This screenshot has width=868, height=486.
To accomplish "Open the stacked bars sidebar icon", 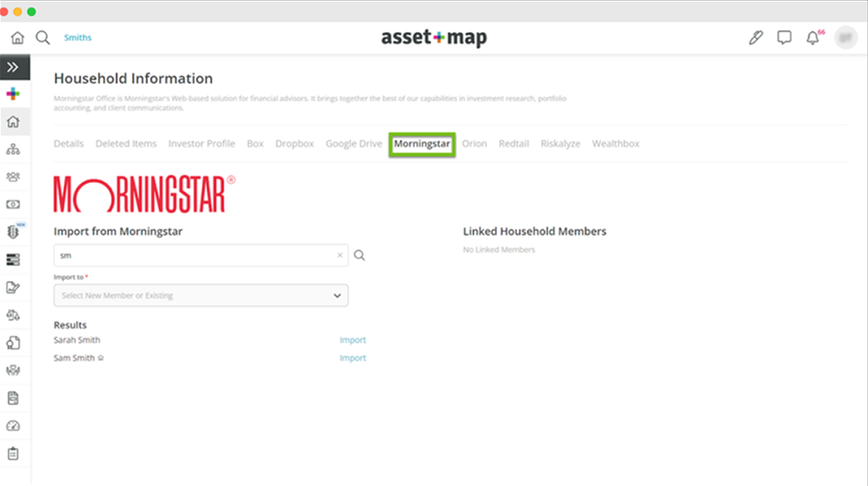I will click(x=13, y=260).
